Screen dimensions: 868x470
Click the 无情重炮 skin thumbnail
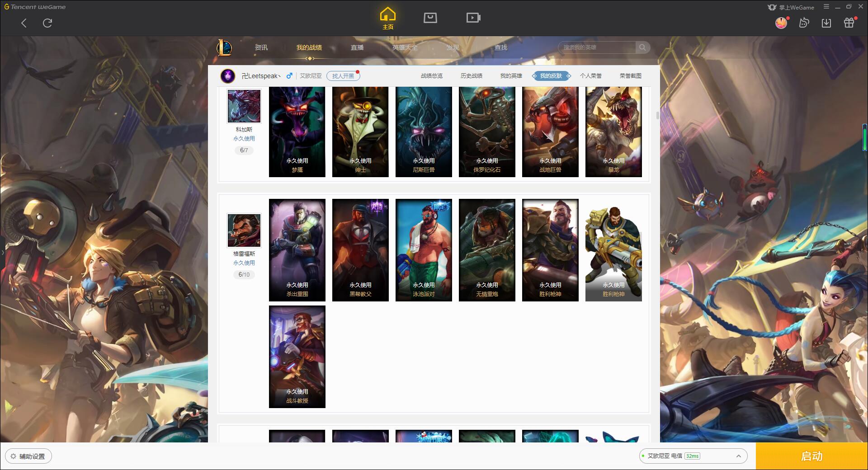(x=487, y=250)
